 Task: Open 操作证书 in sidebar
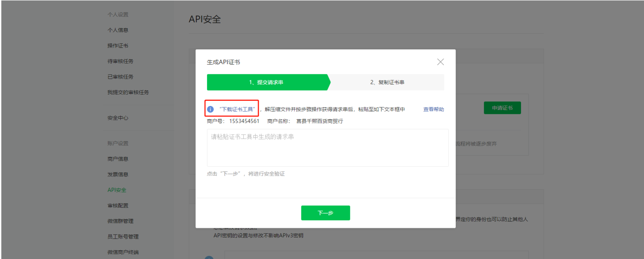tap(118, 46)
